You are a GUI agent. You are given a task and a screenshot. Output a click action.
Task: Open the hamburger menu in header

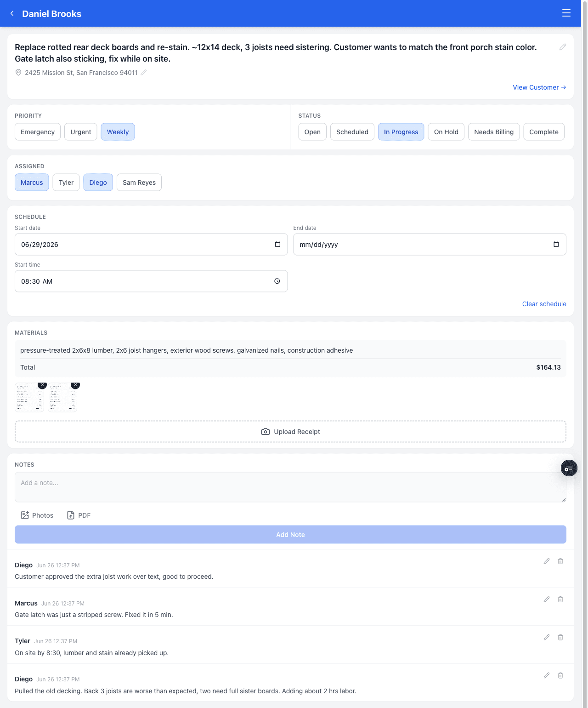coord(566,13)
